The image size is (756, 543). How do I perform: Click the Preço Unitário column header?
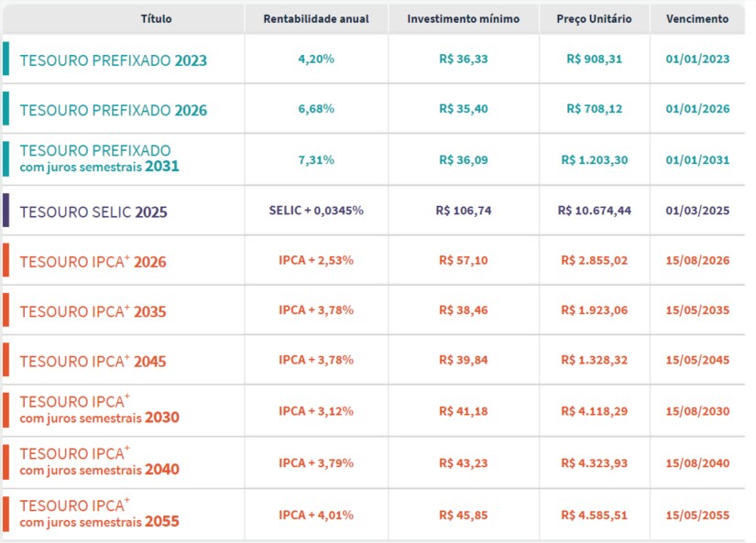click(x=594, y=19)
